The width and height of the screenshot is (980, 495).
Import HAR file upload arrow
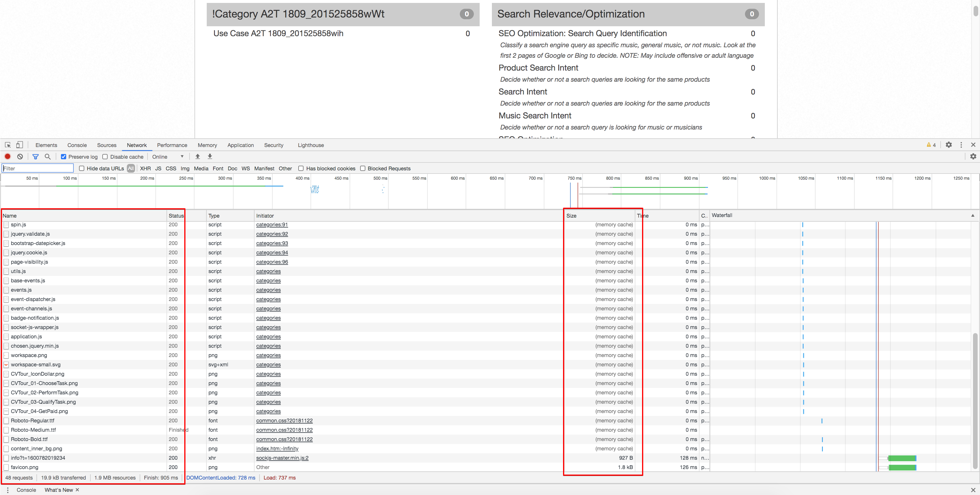[197, 156]
